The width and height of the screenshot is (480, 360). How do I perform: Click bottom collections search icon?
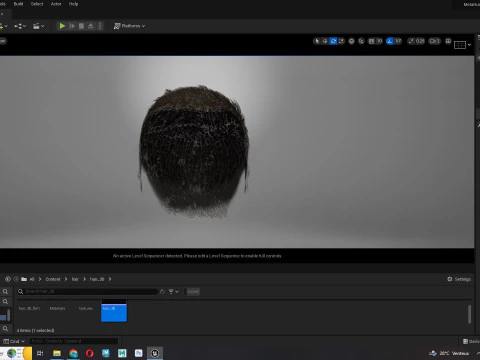(x=5, y=329)
